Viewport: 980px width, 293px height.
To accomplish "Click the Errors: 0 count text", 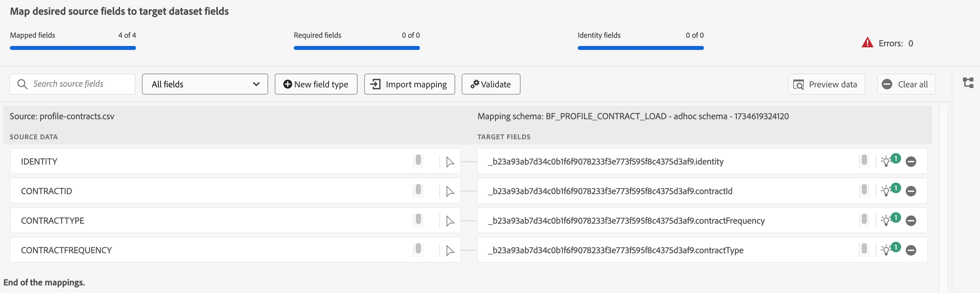I will (896, 43).
